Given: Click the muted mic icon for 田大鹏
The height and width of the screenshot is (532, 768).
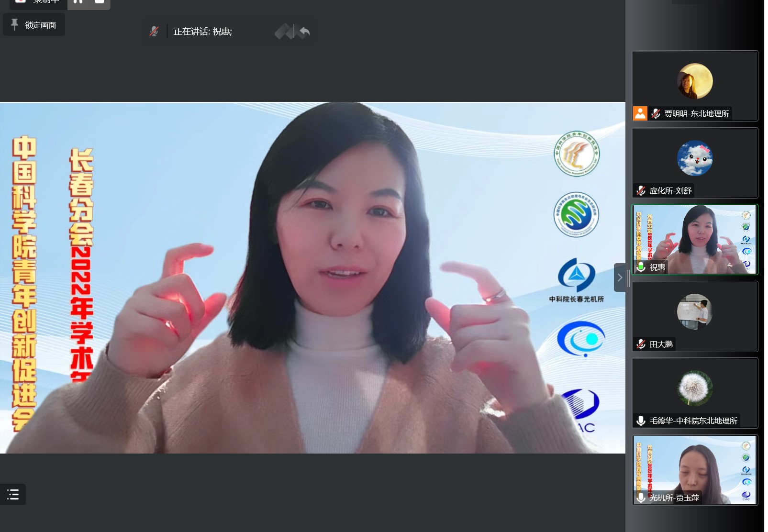Looking at the screenshot, I should pyautogui.click(x=641, y=344).
